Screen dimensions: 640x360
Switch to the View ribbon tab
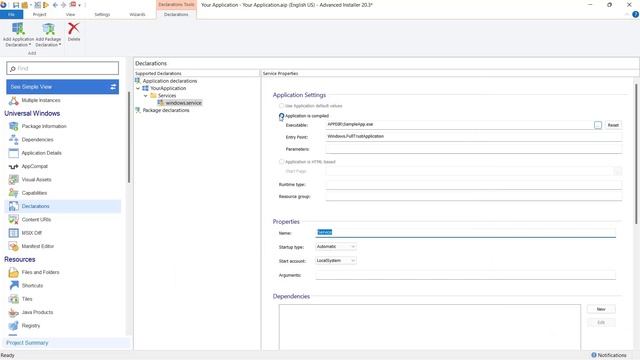[x=71, y=14]
